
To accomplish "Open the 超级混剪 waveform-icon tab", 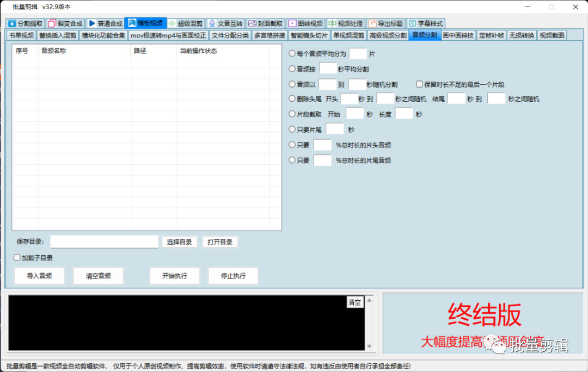I will 186,23.
